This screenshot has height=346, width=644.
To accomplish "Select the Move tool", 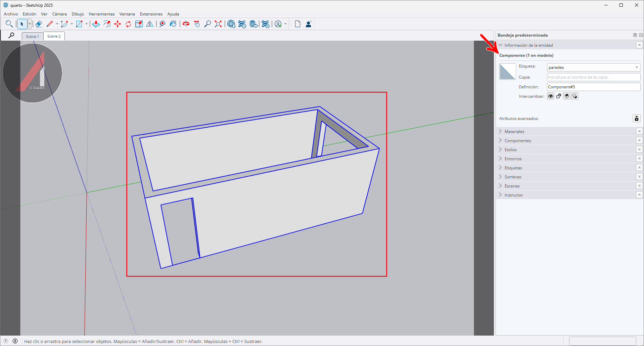I will [118, 24].
